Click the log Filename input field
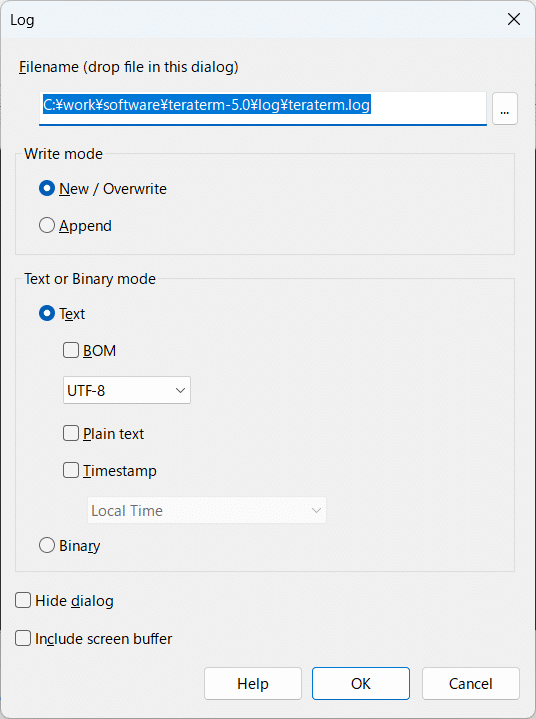This screenshot has width=536, height=719. (x=263, y=109)
